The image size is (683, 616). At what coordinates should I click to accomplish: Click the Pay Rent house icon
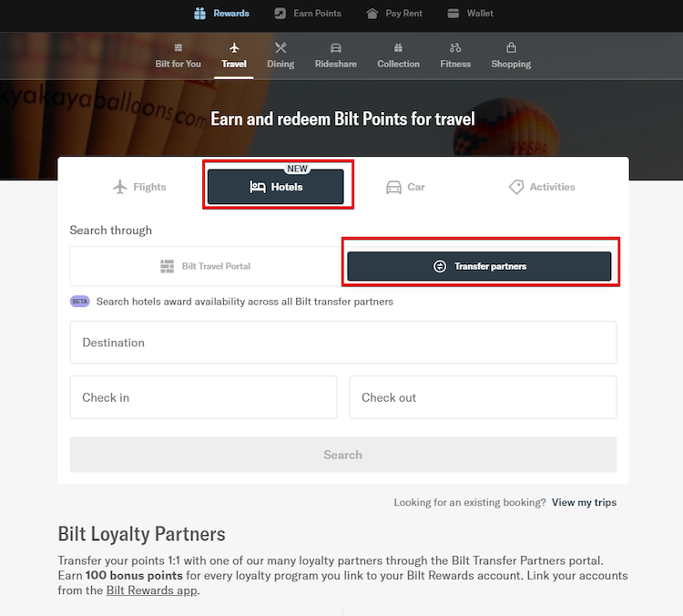click(372, 14)
